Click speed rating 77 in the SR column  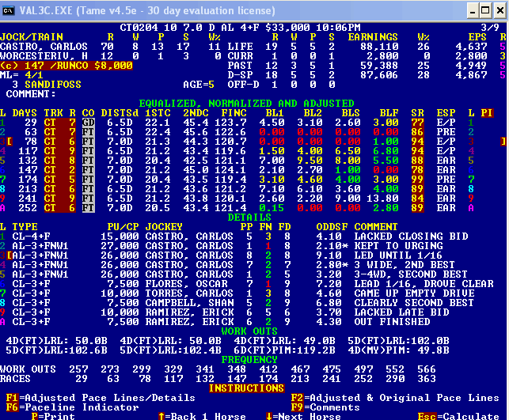[x=417, y=123]
